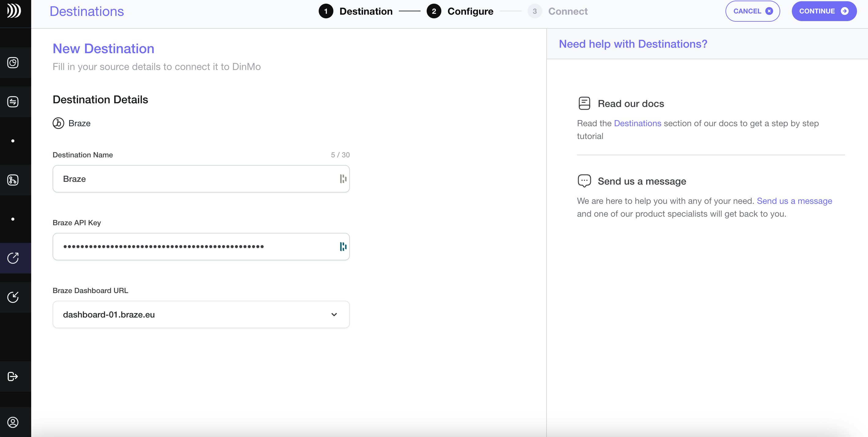Click the DinMo logo in the sidebar
Viewport: 868px width, 437px height.
[x=14, y=11]
